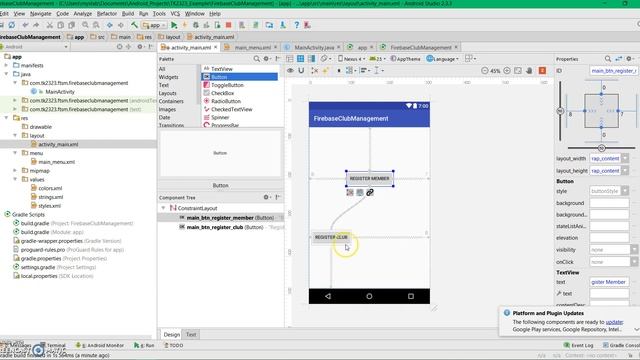640x360 pixels.
Task: Open the VCS menu
Action: pyautogui.click(x=175, y=13)
